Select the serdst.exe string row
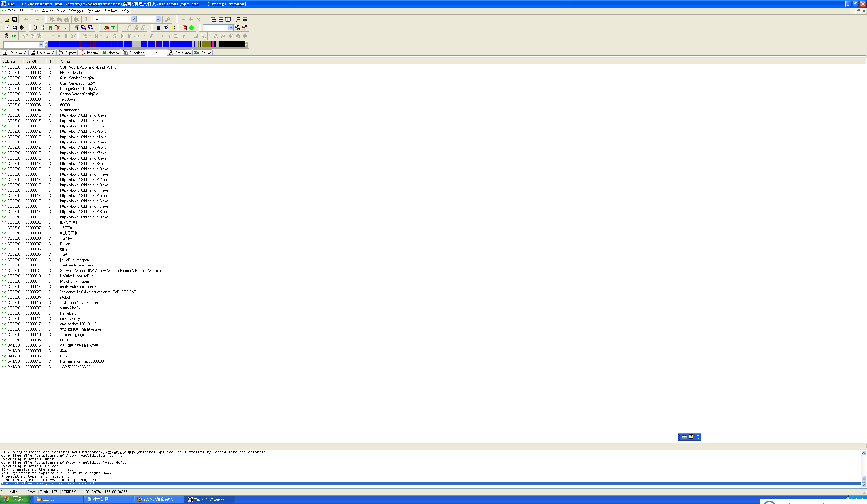This screenshot has height=504, width=867. pyautogui.click(x=68, y=99)
